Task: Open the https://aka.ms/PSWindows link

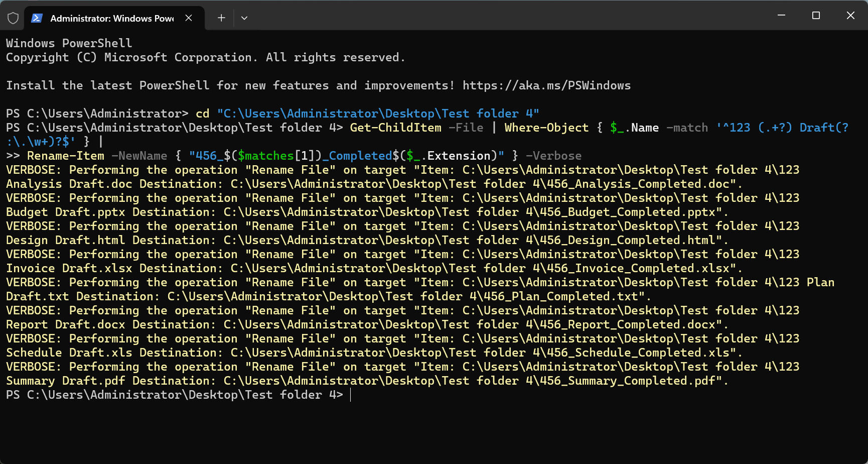Action: point(546,86)
